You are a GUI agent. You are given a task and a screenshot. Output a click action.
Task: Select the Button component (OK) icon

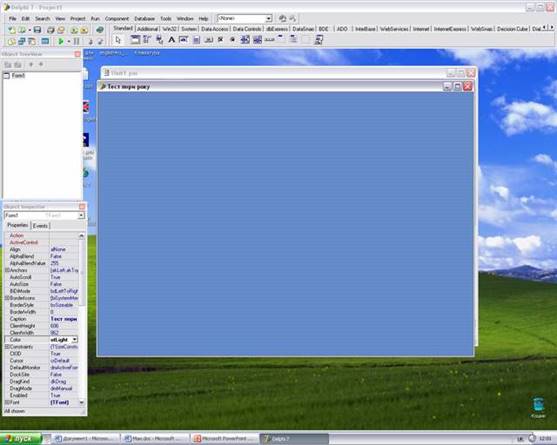click(209, 40)
